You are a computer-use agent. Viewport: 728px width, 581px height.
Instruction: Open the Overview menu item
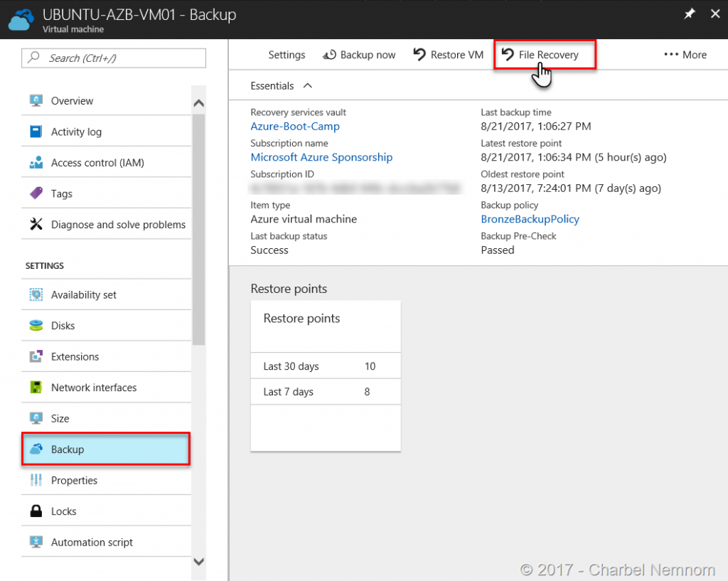coord(107,100)
